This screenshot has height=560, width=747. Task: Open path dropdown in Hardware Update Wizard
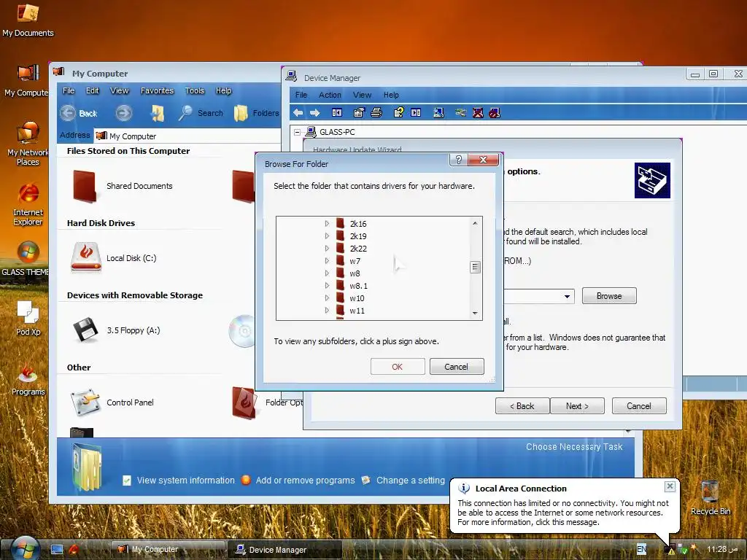[567, 296]
